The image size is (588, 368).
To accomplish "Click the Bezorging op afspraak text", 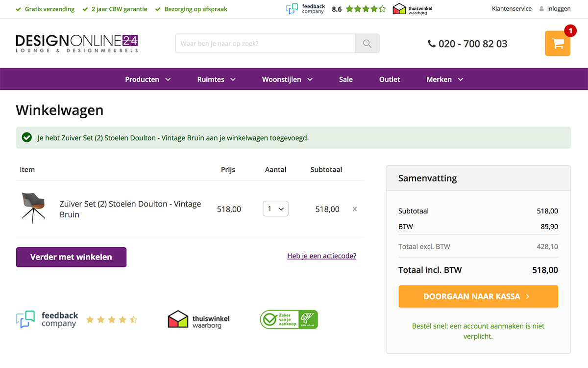I will pos(196,9).
